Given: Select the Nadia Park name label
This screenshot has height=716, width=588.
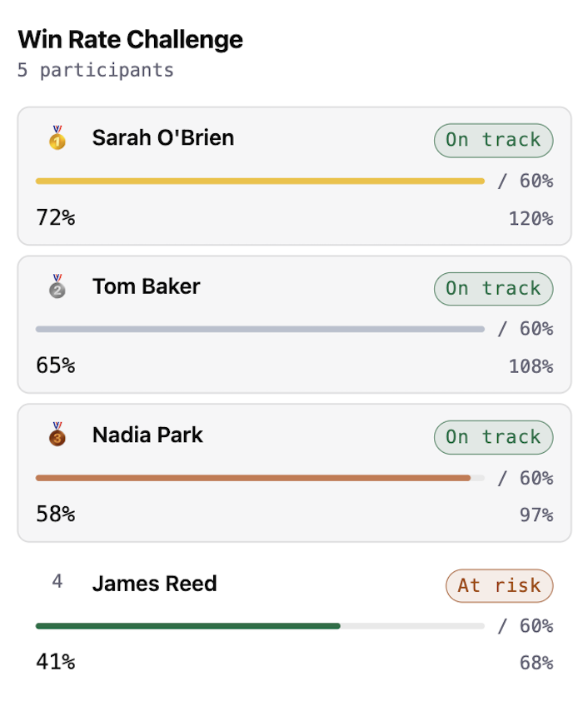Looking at the screenshot, I should (x=147, y=435).
